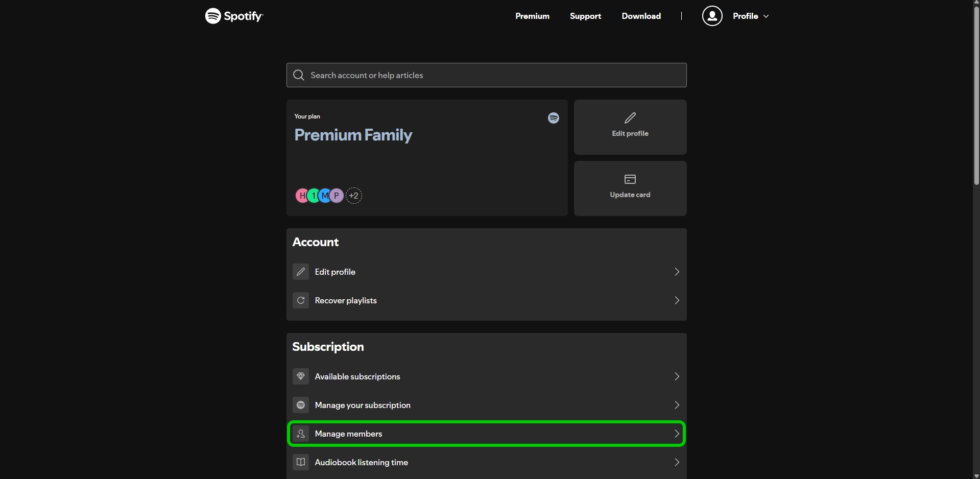Open Edit profile row in Account section
The width and height of the screenshot is (980, 479).
486,272
